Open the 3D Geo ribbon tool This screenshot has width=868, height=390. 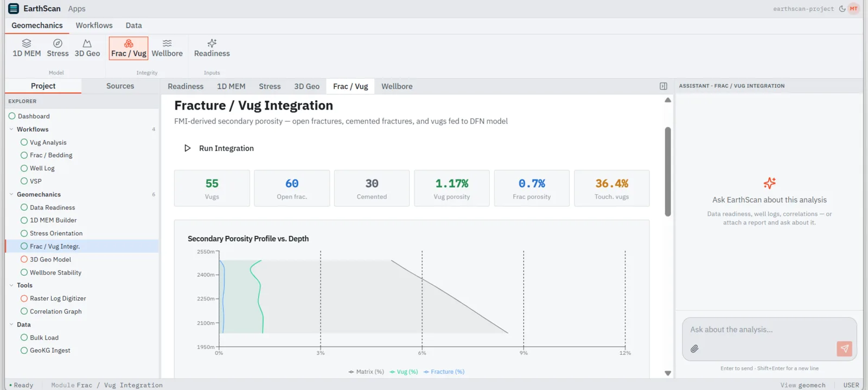[87, 48]
